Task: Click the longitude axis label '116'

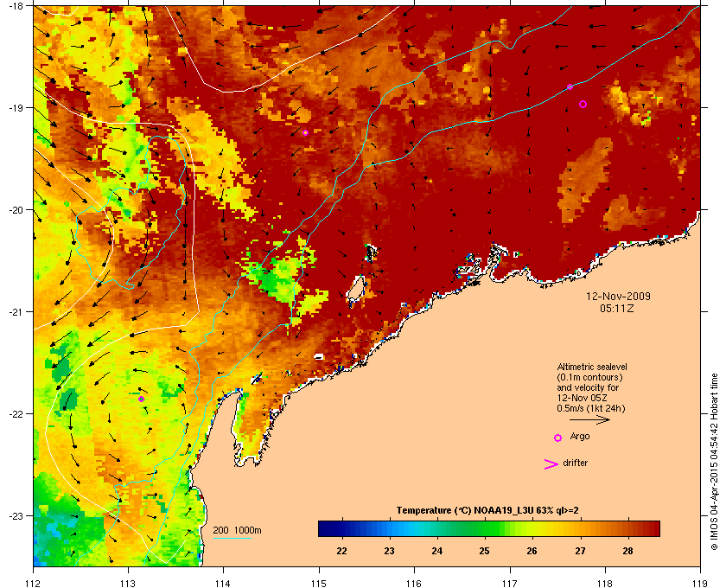Action: point(414,584)
